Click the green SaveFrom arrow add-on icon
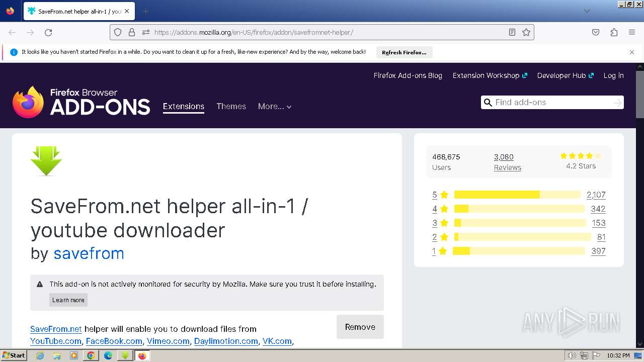The height and width of the screenshot is (362, 644). pyautogui.click(x=46, y=161)
